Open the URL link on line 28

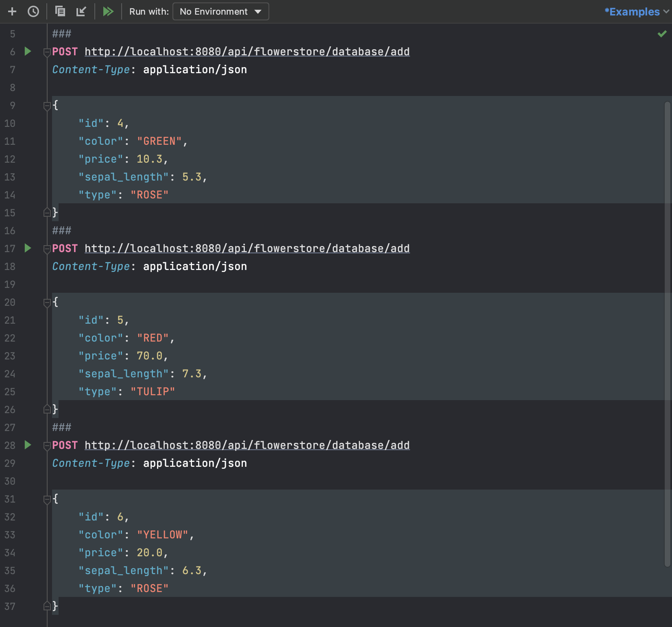(x=247, y=445)
